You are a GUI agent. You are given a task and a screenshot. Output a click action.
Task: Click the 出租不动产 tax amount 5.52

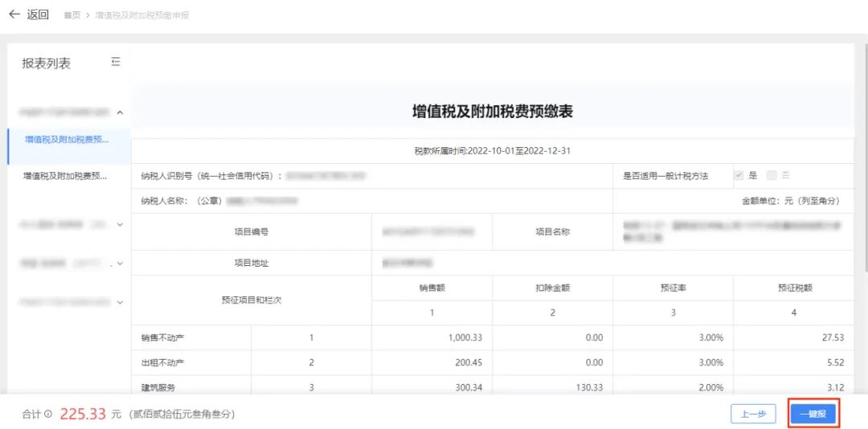pos(835,362)
